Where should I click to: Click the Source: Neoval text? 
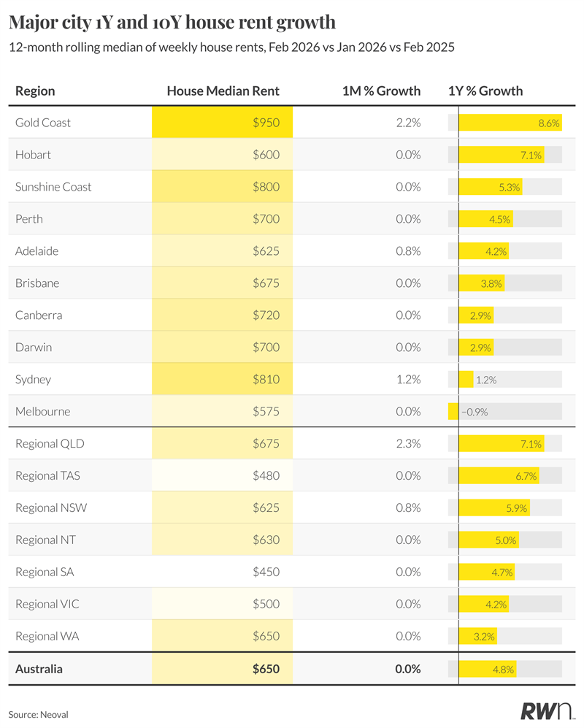pos(38,714)
